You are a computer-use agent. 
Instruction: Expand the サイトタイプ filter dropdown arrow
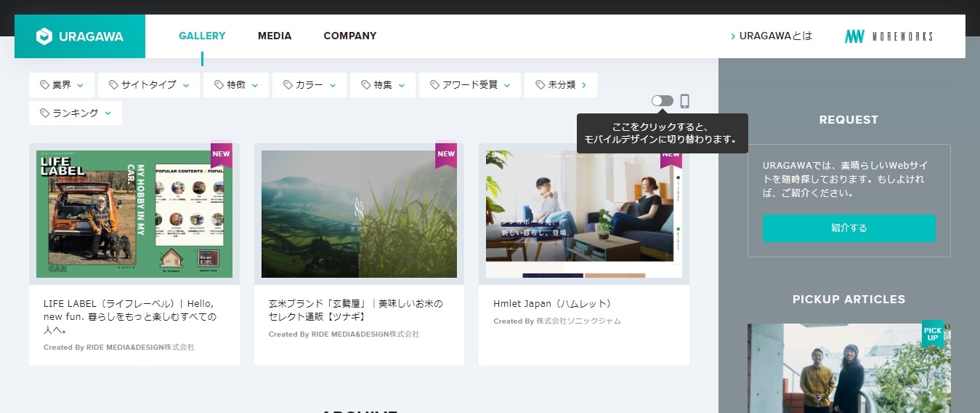[x=186, y=86]
